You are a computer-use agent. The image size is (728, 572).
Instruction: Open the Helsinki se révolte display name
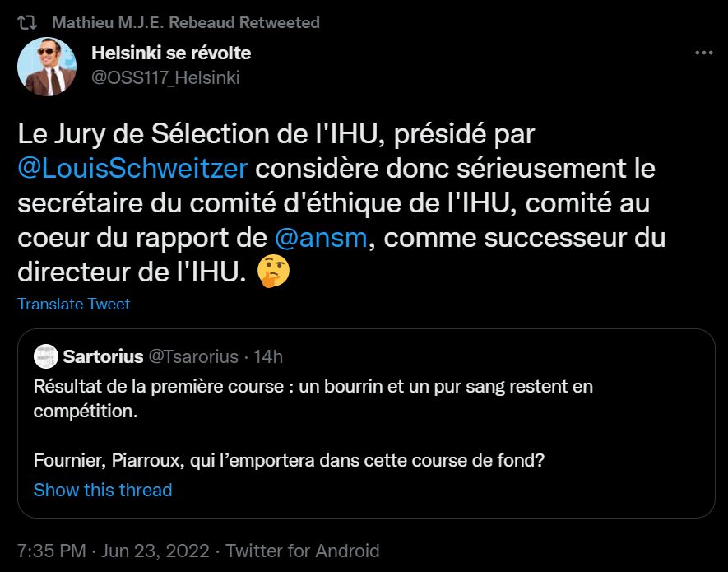click(171, 53)
